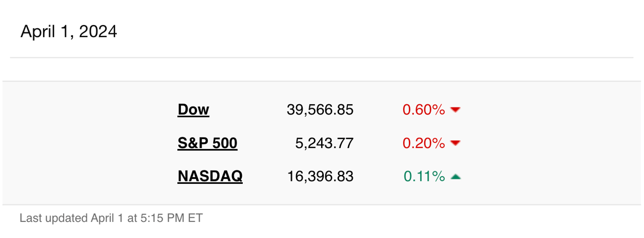644x238 pixels.
Task: Click the divider line under the date heading
Action: 322,57
